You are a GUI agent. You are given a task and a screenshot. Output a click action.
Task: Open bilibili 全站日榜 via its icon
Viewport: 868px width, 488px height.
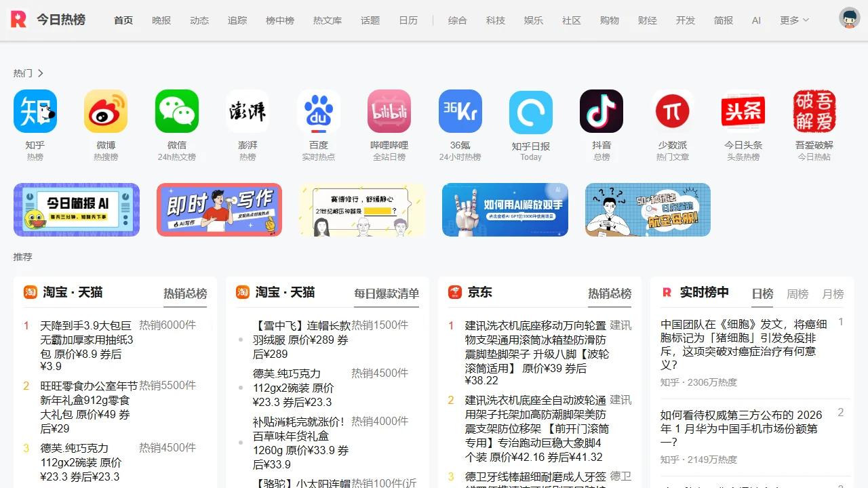[389, 110]
